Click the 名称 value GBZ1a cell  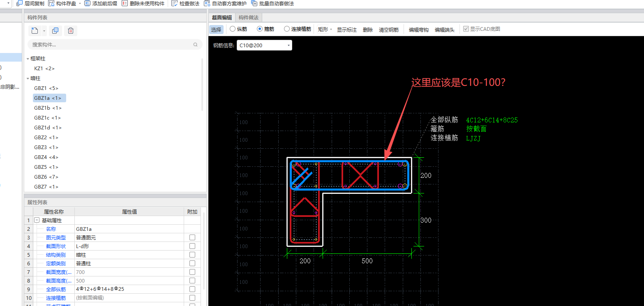coord(129,229)
